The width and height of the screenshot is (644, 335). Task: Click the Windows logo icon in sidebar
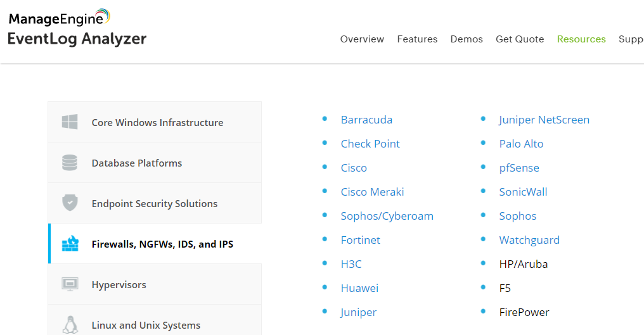coord(70,122)
